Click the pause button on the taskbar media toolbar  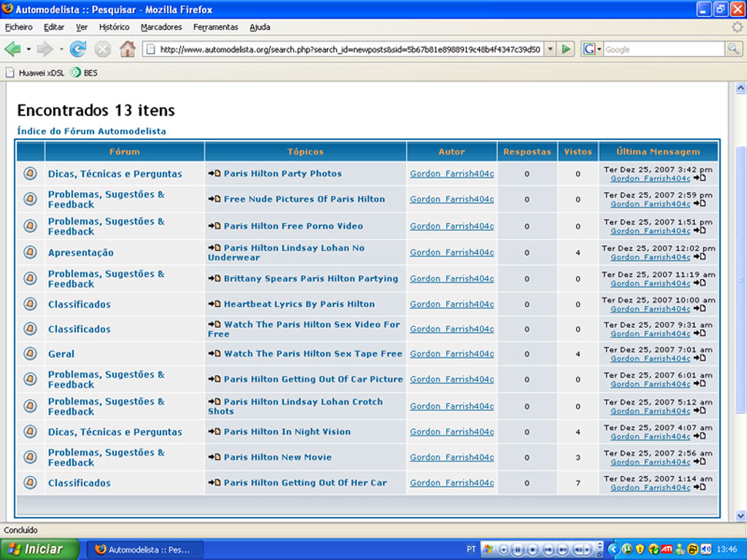[x=518, y=550]
